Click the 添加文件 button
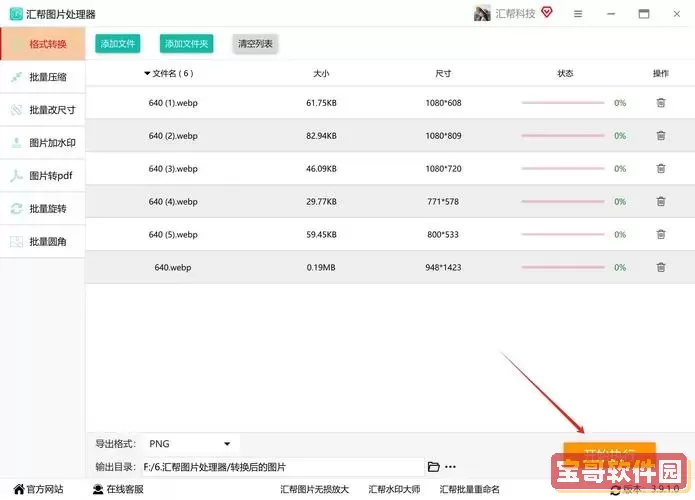This screenshot has width=695, height=500. tap(118, 44)
